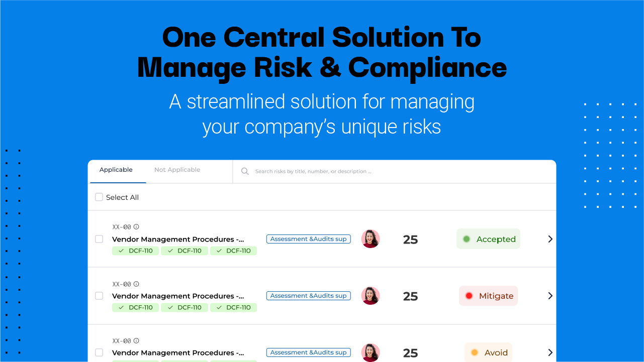This screenshot has height=362, width=644.
Task: Click the search magnifier icon
Action: [x=245, y=171]
